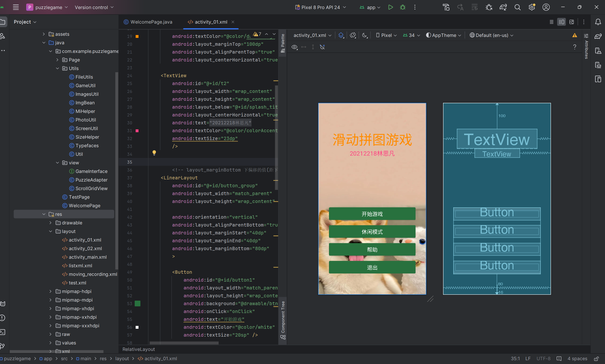The width and height of the screenshot is (605, 364).
Task: Click Sync Project with Gradle Files icon
Action: click(x=503, y=7)
